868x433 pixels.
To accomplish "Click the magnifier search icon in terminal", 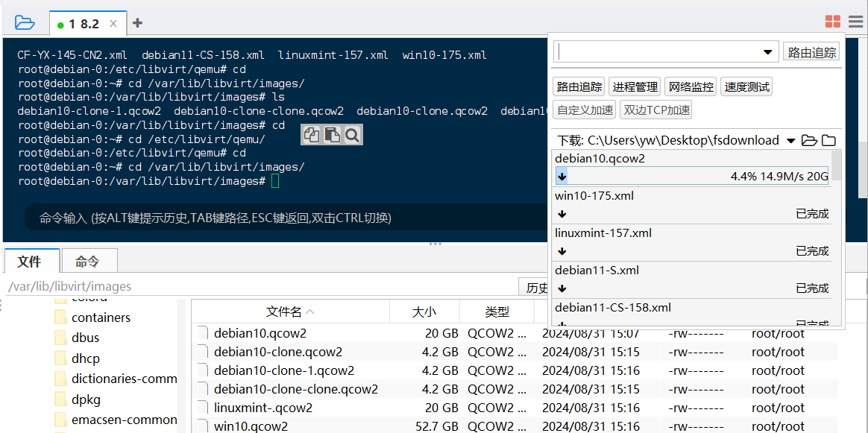I will pos(352,135).
